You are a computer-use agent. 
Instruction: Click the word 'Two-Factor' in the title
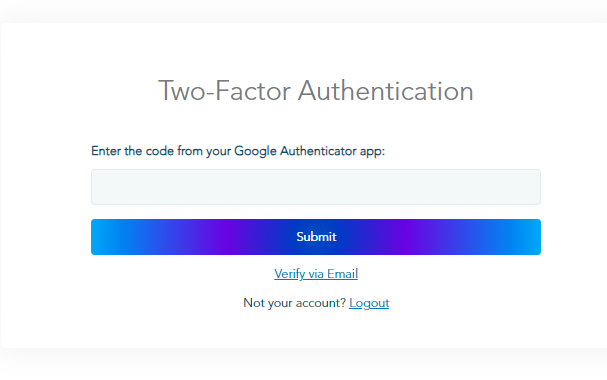click(x=225, y=91)
